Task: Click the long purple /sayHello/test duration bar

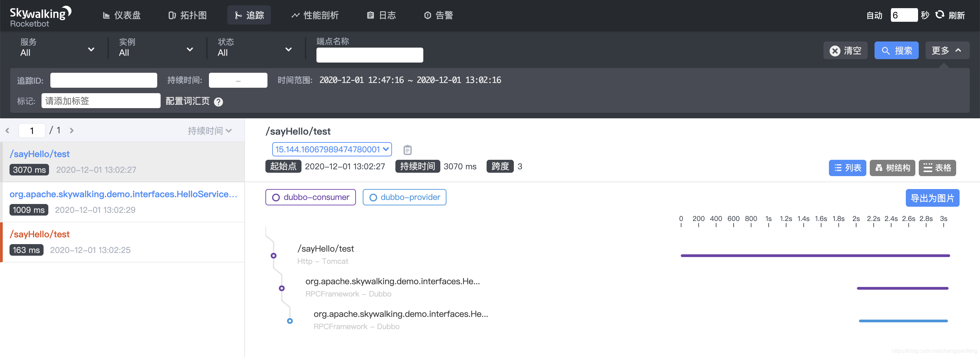Action: pos(815,255)
